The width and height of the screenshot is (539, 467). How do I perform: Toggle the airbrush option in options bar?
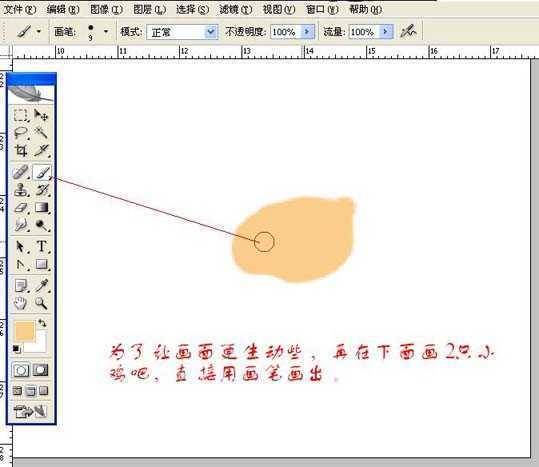point(408,32)
